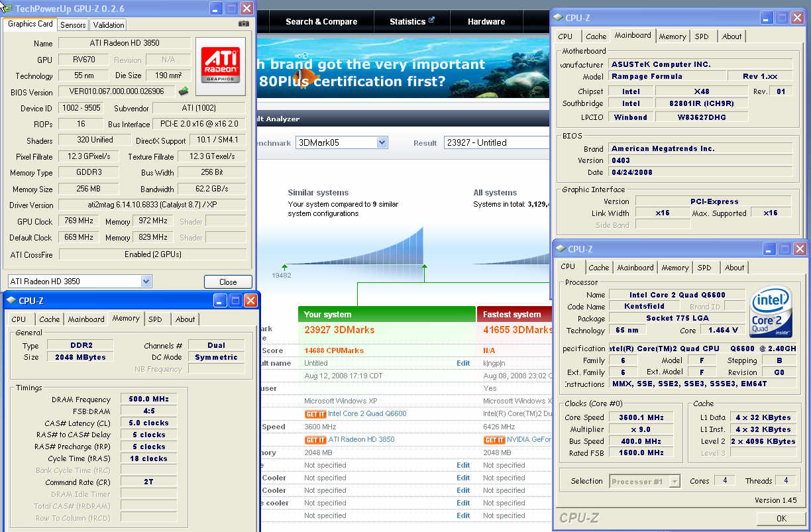Screen dimensions: 811x532
Task: Click the Search & Compare menu item
Action: [x=321, y=21]
